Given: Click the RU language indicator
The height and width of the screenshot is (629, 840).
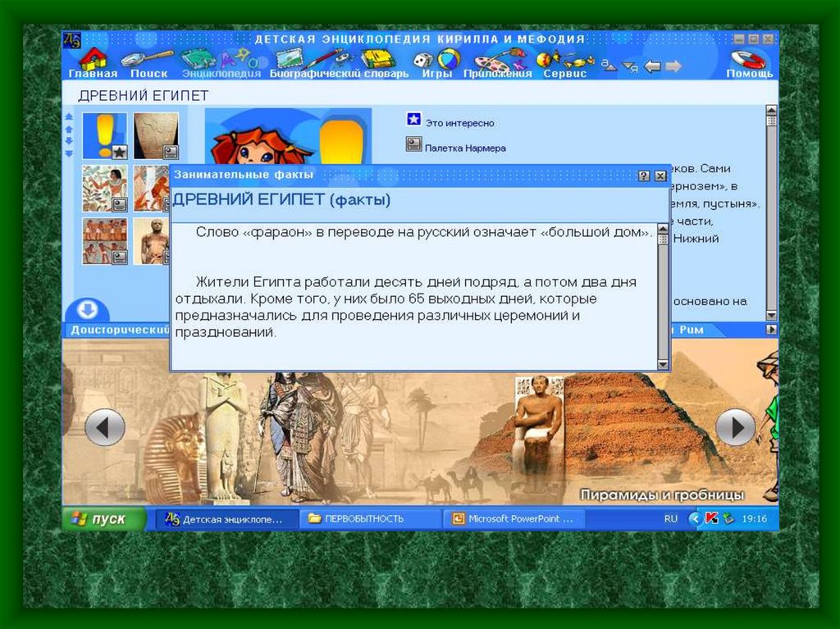Looking at the screenshot, I should 670,518.
